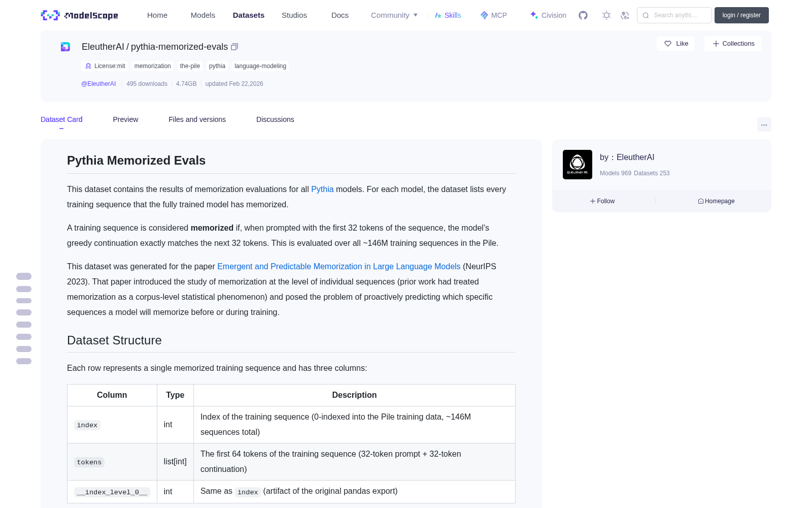Click 'updated Feb 22,2026' text
Image resolution: width=812 pixels, height=508 pixels.
coord(234,84)
